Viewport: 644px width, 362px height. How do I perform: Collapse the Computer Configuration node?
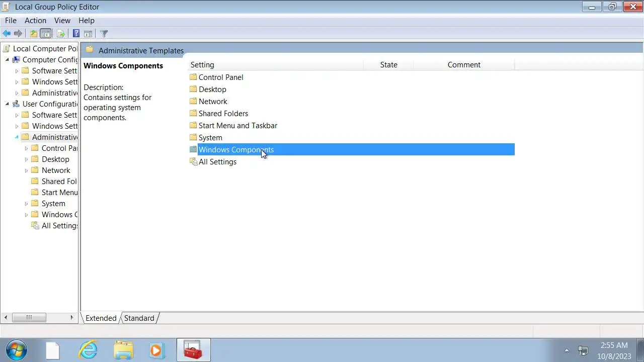8,60
